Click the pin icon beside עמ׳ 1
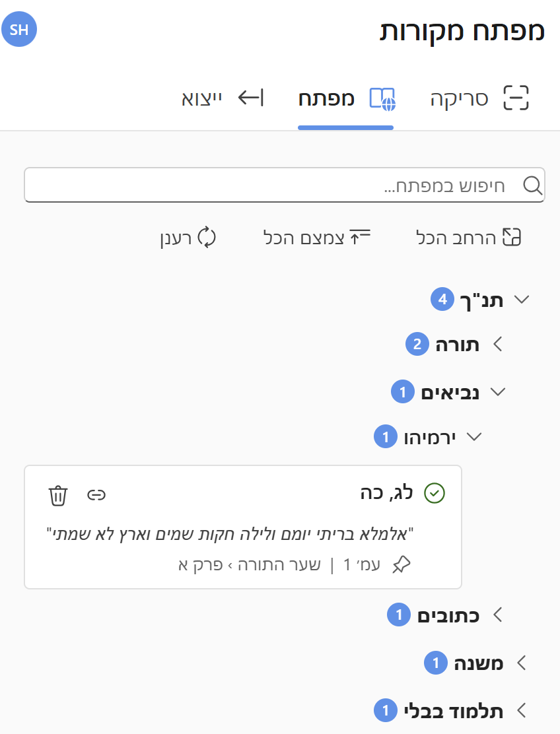 click(x=401, y=565)
